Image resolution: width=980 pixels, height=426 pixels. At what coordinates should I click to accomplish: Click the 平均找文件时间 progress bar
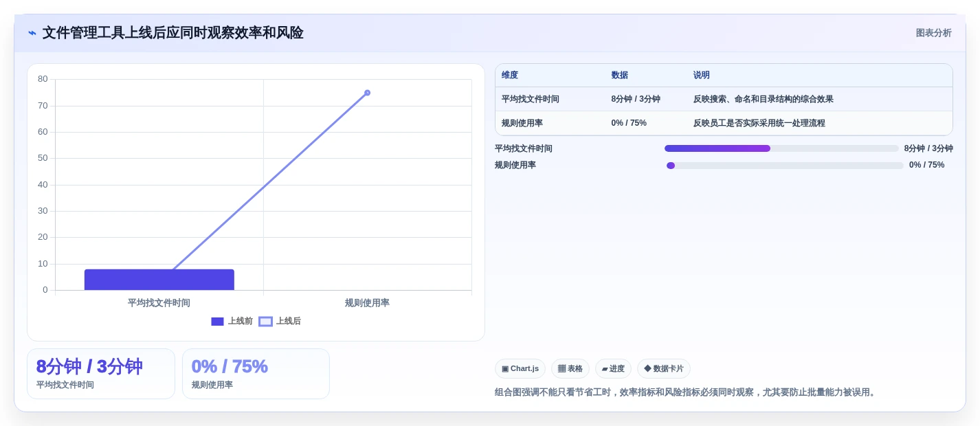point(781,148)
